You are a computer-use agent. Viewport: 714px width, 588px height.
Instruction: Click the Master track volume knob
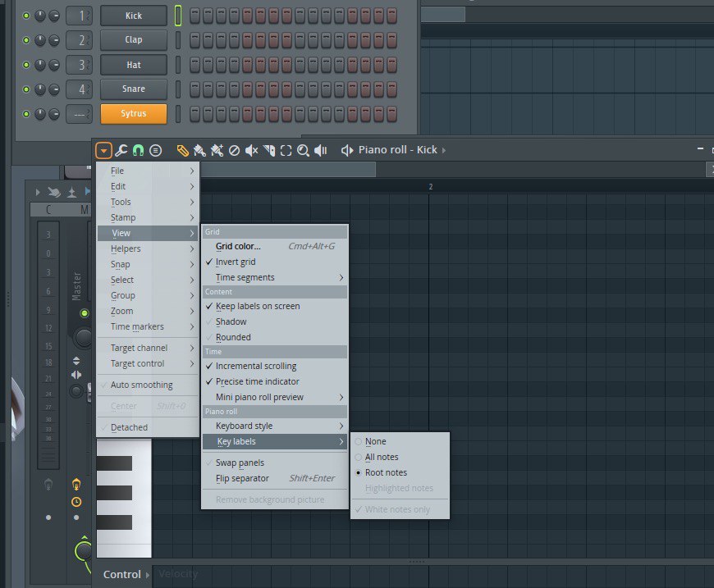click(84, 337)
